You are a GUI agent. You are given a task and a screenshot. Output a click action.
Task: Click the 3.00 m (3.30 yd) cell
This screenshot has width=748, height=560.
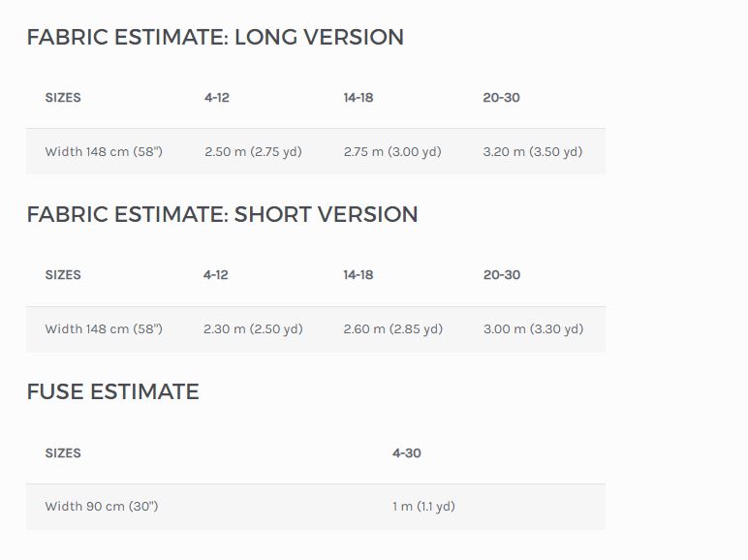click(534, 329)
